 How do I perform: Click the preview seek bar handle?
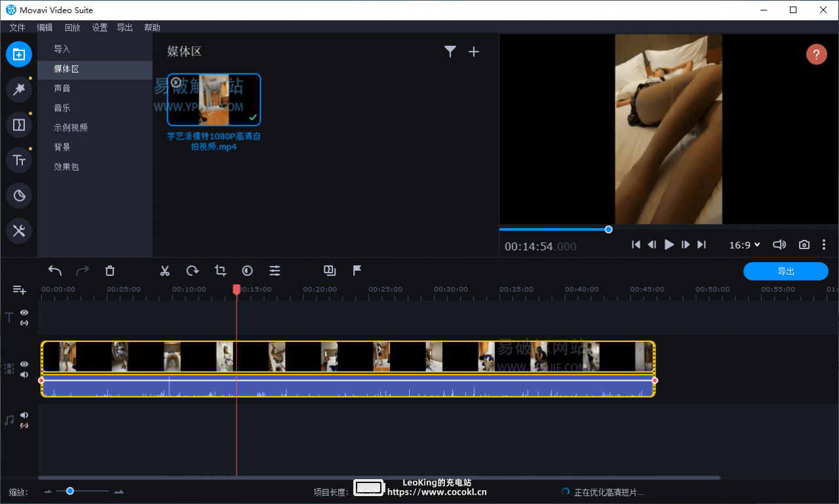[608, 229]
